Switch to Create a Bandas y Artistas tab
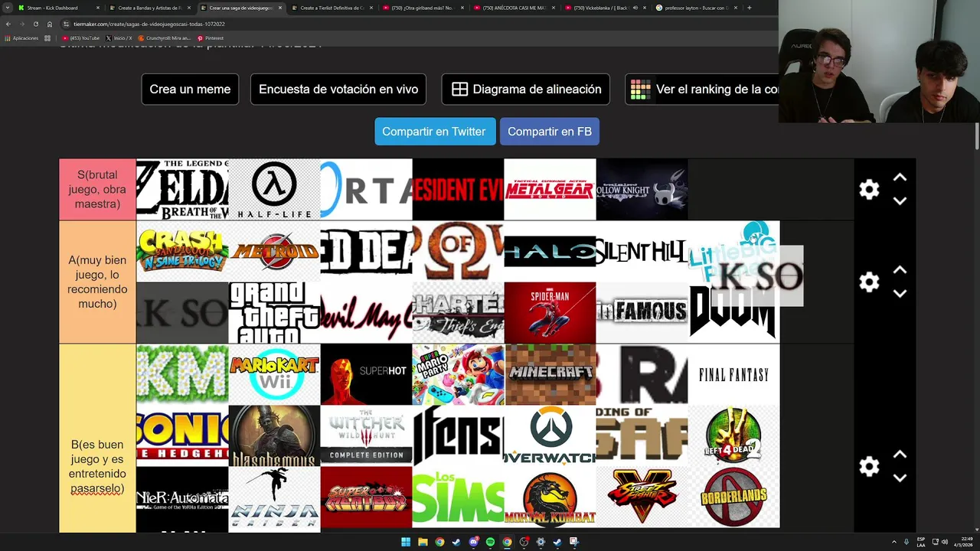Screen dimensions: 980x551 click(x=149, y=8)
